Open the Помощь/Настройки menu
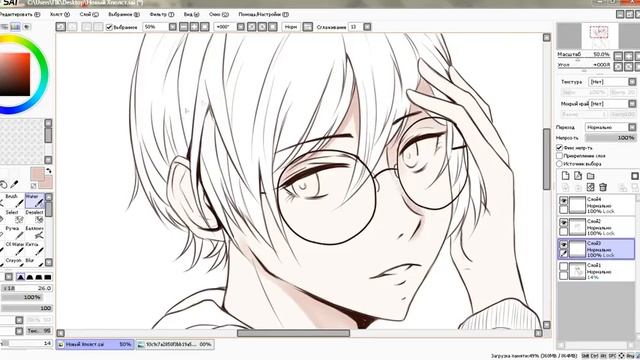Viewport: 640px width, 360px height. click(263, 14)
